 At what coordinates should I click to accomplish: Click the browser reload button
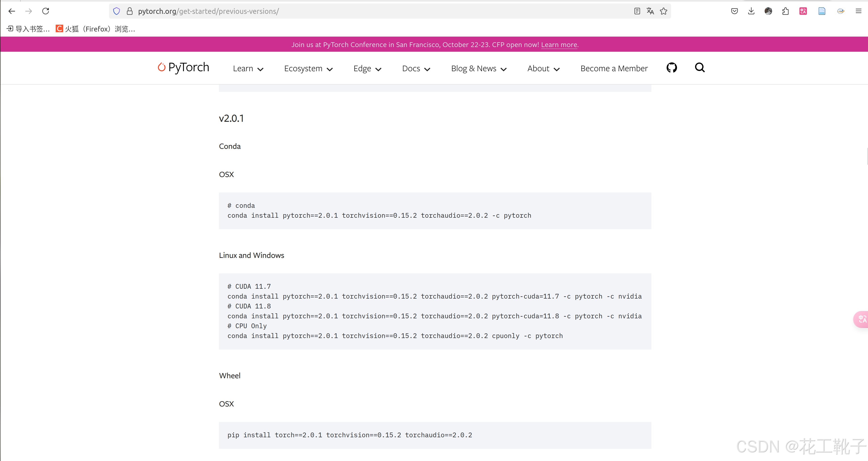point(46,11)
